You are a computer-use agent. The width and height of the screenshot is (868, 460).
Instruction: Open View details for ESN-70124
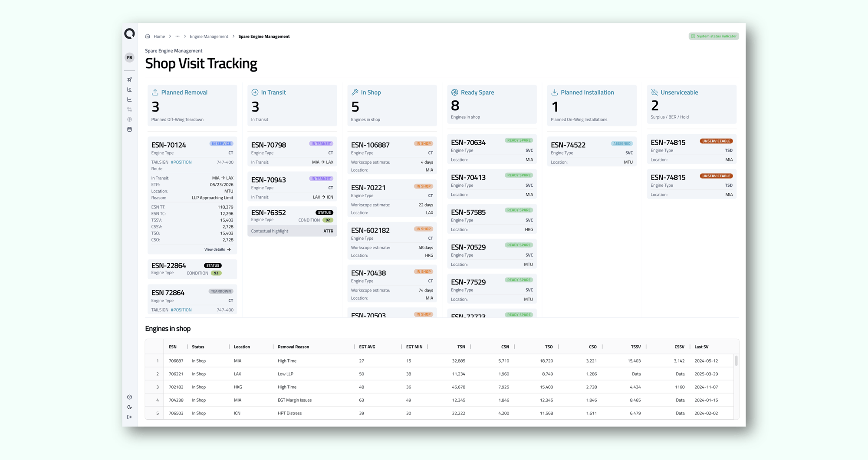coord(217,249)
